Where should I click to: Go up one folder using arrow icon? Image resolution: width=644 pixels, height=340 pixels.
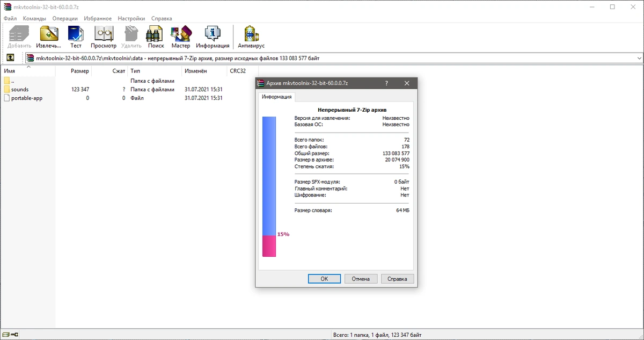pyautogui.click(x=10, y=58)
